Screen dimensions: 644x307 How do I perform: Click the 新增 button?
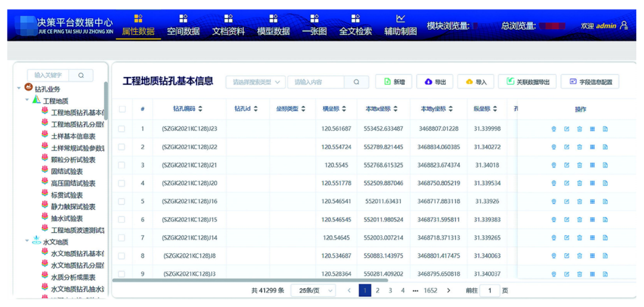394,82
